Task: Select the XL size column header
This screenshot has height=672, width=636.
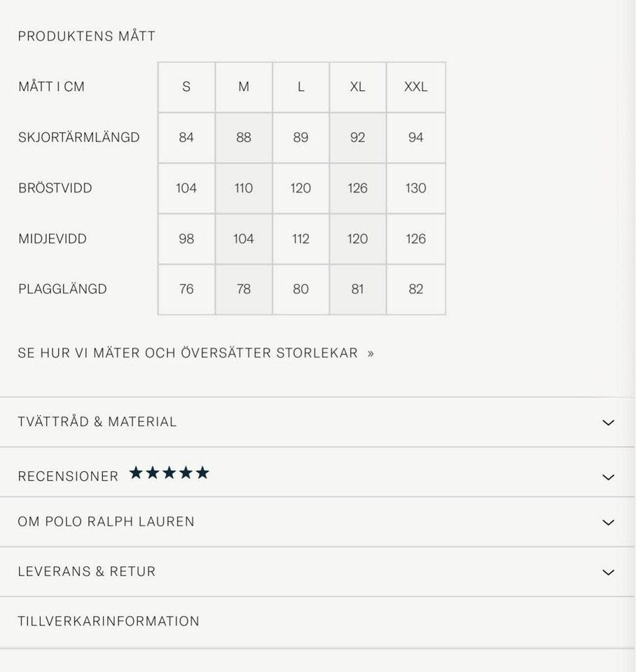Action: [x=358, y=87]
